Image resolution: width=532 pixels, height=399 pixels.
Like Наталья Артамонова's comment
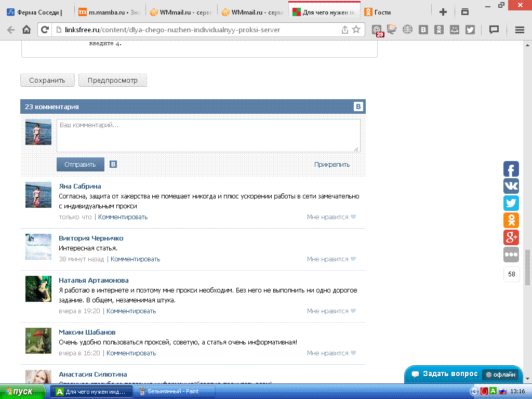pyautogui.click(x=331, y=311)
